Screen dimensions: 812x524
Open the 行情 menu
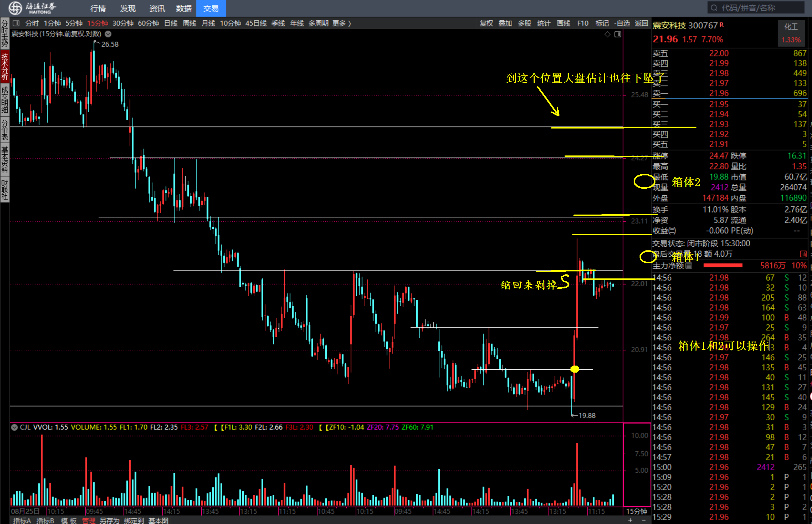click(x=98, y=8)
